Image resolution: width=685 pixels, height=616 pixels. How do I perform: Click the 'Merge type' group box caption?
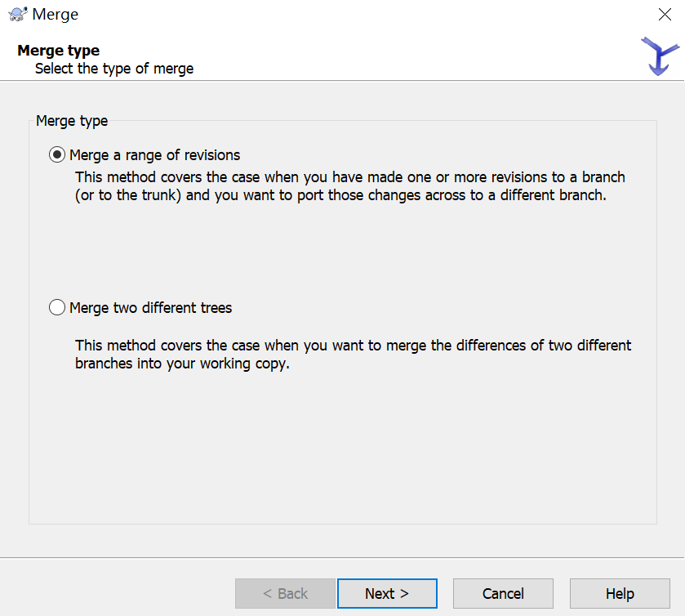coord(72,121)
